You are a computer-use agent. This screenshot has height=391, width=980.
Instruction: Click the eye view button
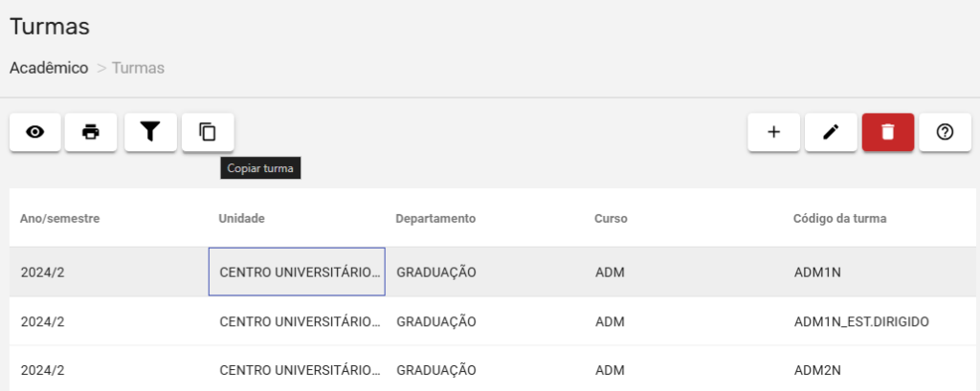tap(35, 133)
